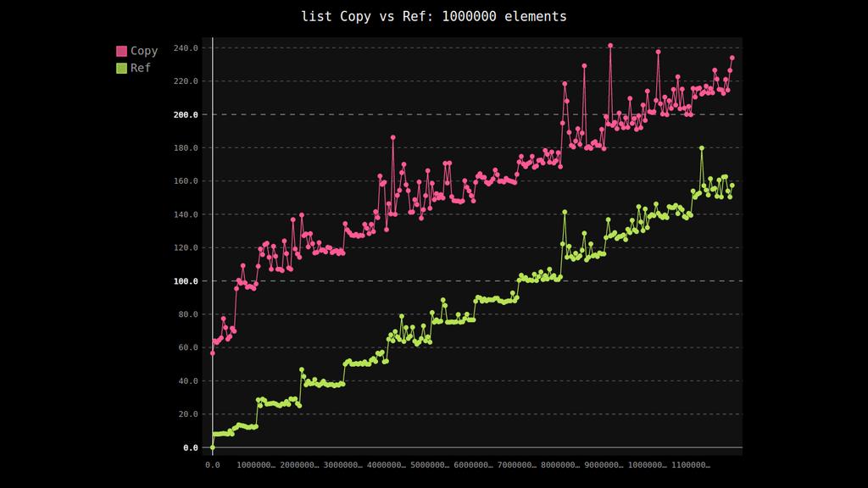Click the bold 100.0 y-axis label
This screenshot has height=488, width=868.
[186, 281]
